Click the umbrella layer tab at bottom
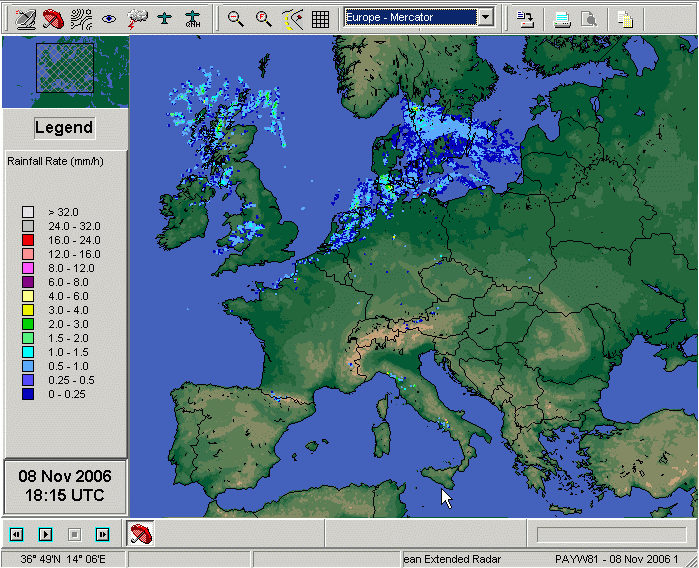 (141, 534)
